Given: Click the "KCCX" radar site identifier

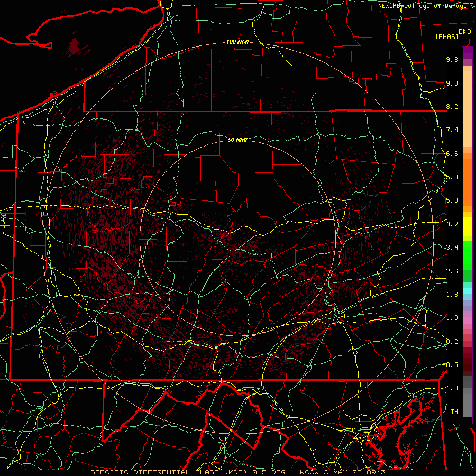Looking at the screenshot, I should pos(309,472).
